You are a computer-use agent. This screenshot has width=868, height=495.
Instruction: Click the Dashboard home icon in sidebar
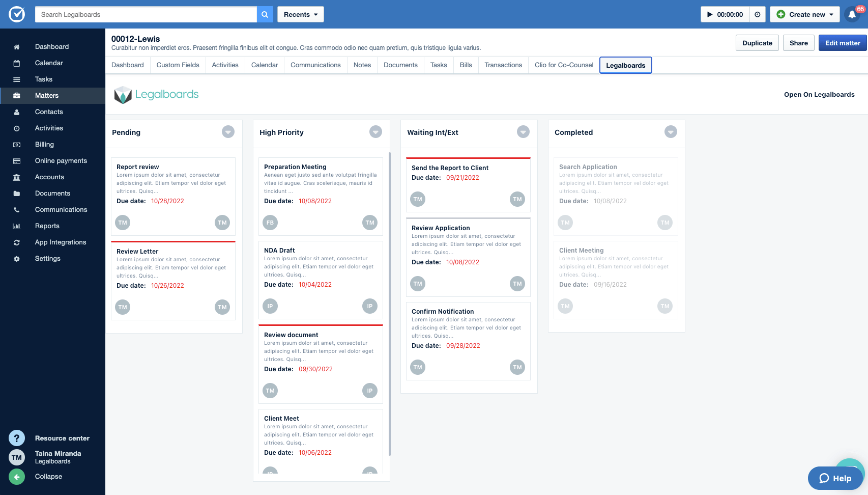[17, 47]
